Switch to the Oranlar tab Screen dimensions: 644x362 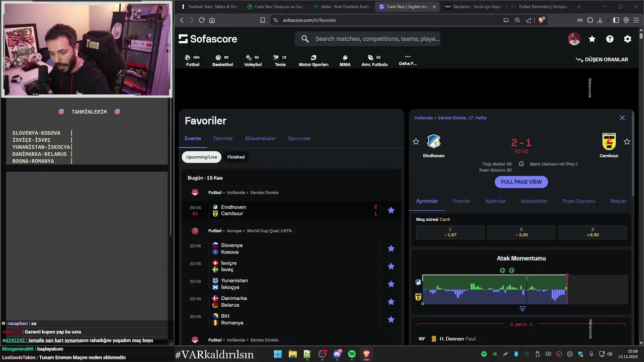(x=461, y=201)
